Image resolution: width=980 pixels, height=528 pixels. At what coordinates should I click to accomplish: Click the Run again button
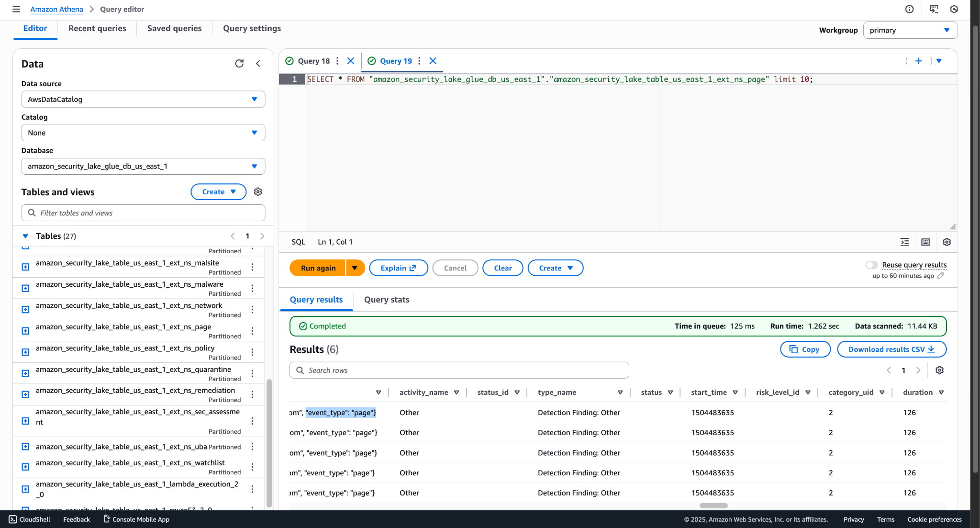tap(318, 268)
